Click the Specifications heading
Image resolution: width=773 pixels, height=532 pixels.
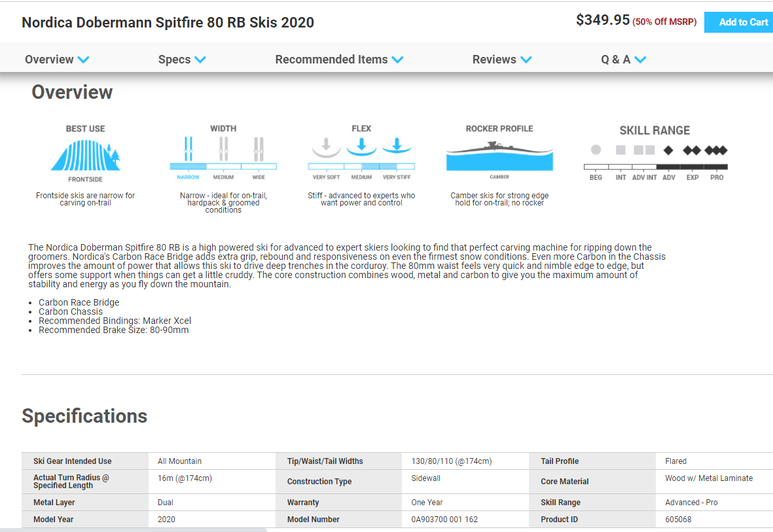[84, 416]
